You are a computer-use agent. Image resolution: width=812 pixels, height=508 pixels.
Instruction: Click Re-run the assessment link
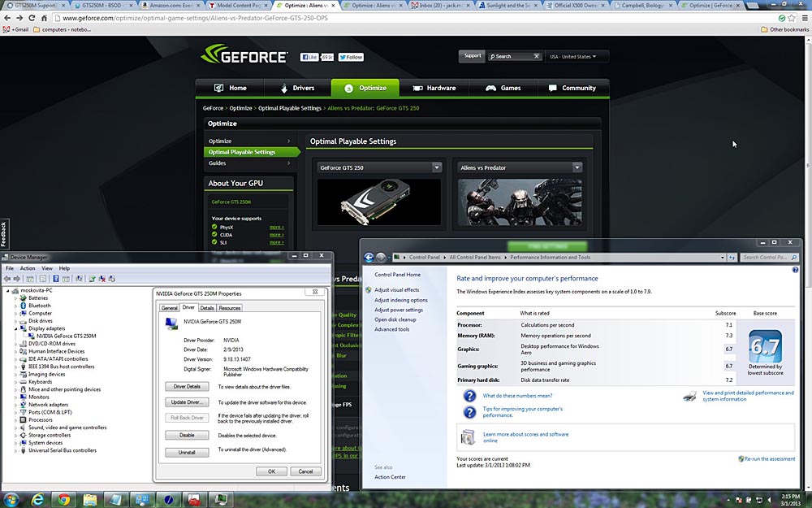pos(769,459)
